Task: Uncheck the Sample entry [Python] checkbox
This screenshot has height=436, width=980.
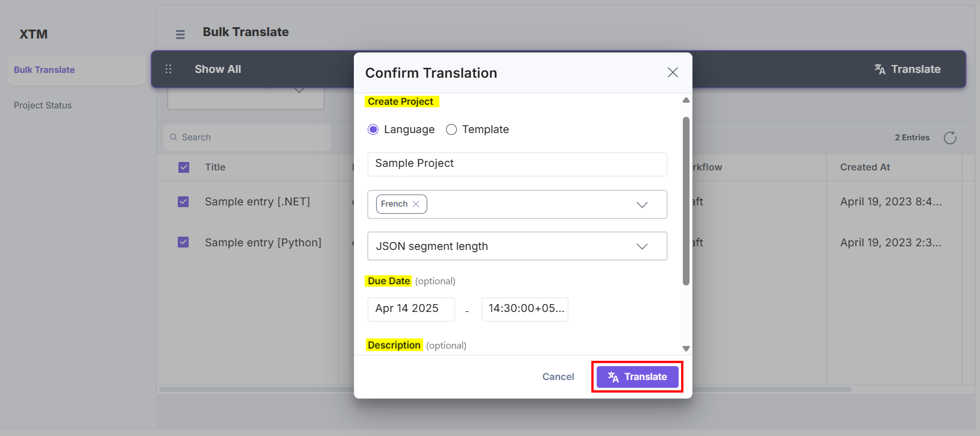Action: pos(183,242)
